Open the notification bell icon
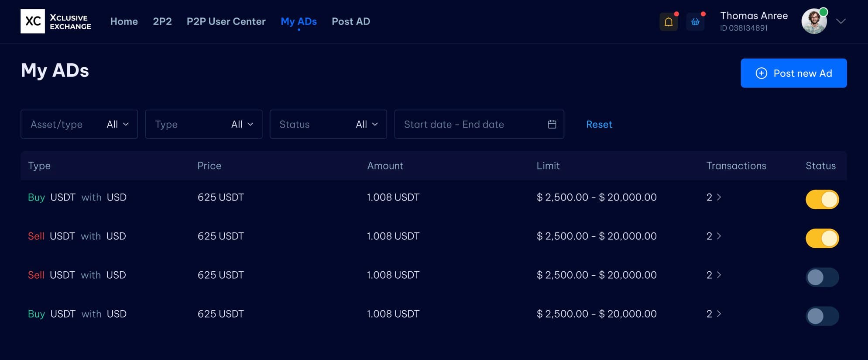Screen dimensions: 868x360 [x=668, y=22]
